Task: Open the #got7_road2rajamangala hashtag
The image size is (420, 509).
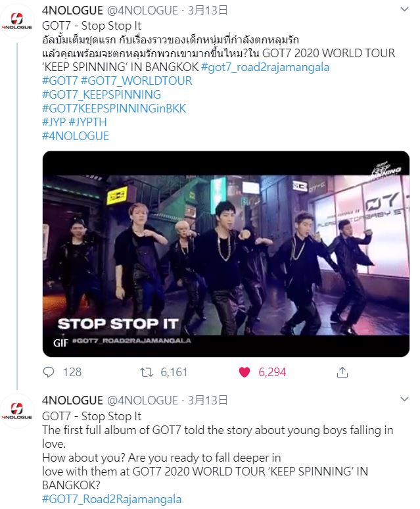Action: pos(266,67)
